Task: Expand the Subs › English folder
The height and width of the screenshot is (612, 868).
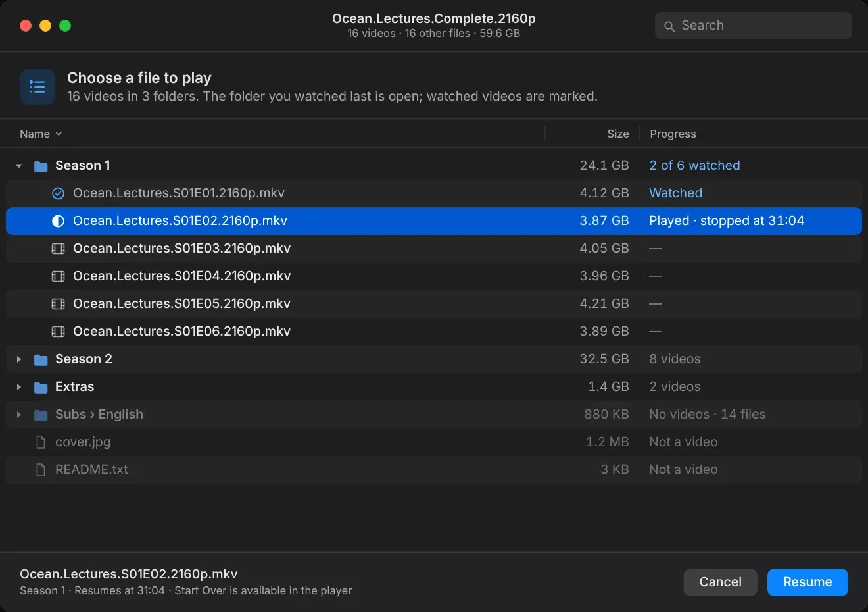Action: click(19, 415)
